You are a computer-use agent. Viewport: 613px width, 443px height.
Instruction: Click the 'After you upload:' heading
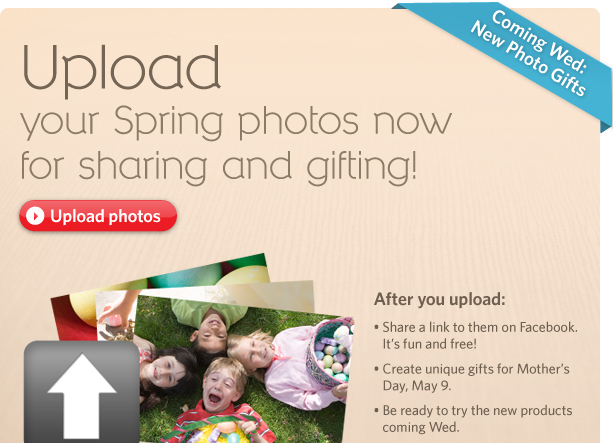pos(440,300)
